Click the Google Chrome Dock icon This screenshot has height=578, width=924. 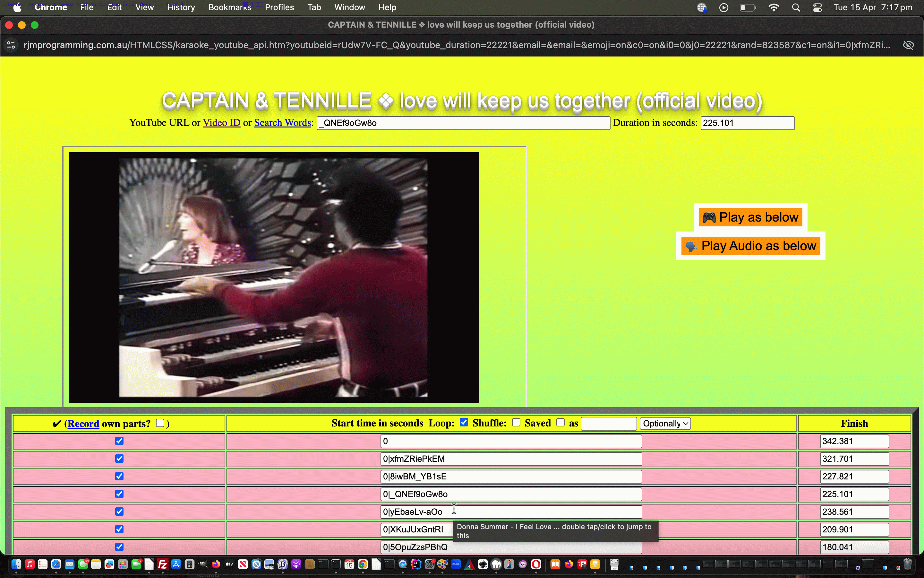(x=363, y=564)
